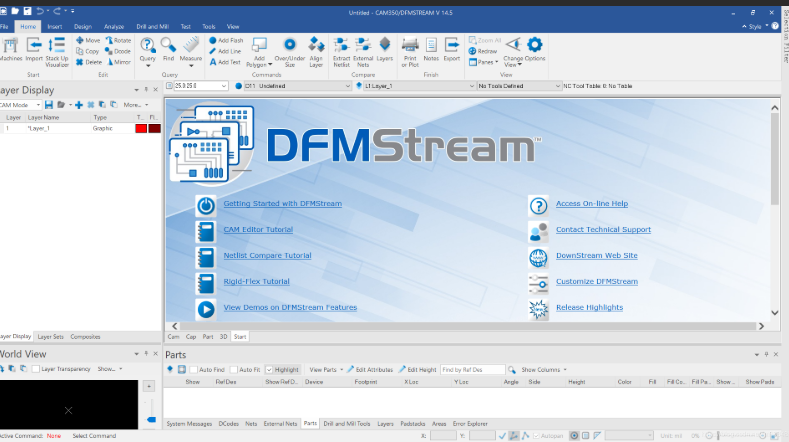This screenshot has height=442, width=789.
Task: Open the Insert ribbon tab
Action: pyautogui.click(x=54, y=27)
